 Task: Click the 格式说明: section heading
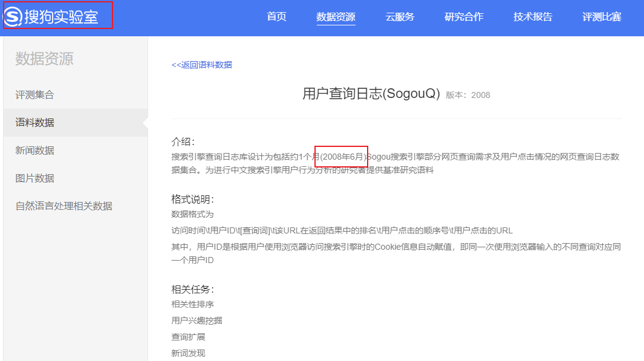pos(193,200)
